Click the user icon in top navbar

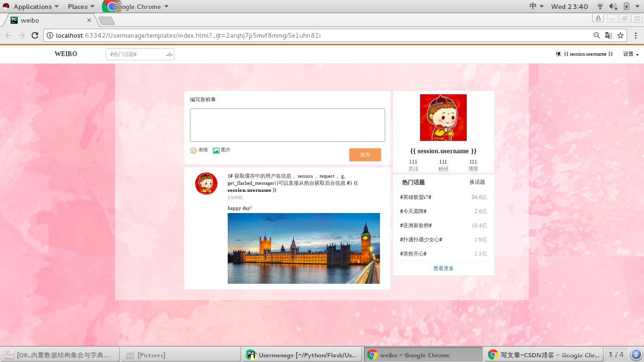point(558,54)
